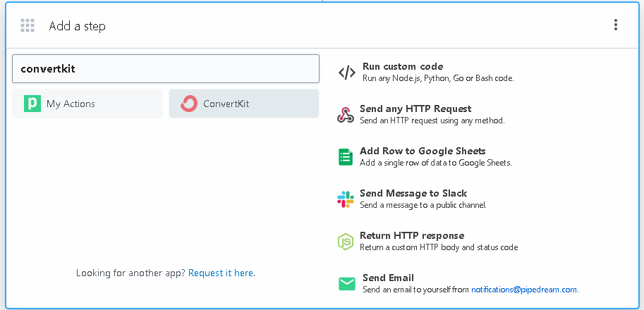Click text 'Looking for another app?'

click(x=131, y=273)
